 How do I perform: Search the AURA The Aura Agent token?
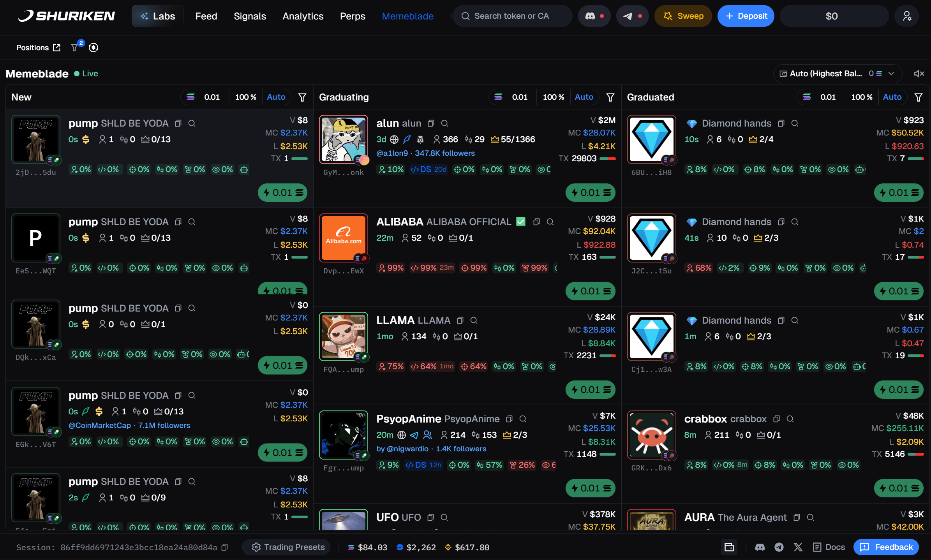tap(810, 518)
